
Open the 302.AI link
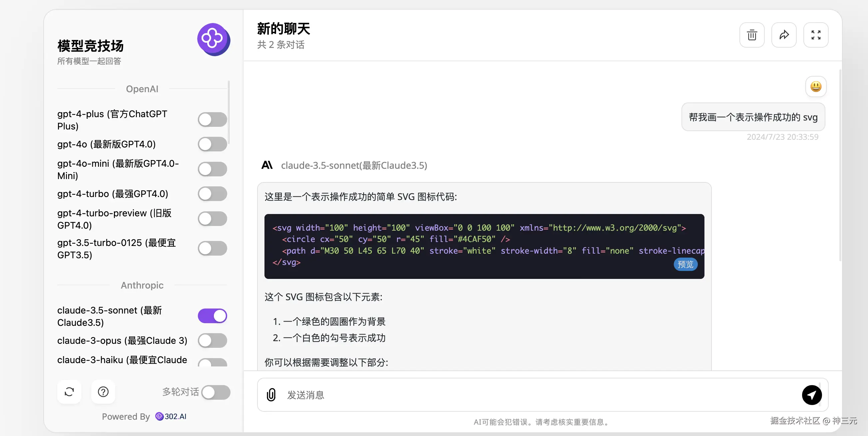coord(171,416)
